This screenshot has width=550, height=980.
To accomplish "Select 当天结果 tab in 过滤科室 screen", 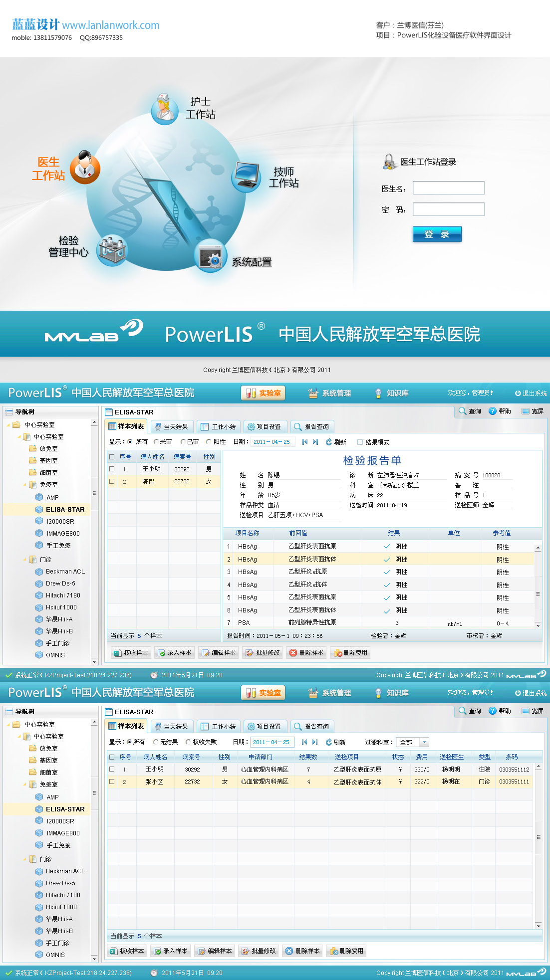I will (172, 727).
